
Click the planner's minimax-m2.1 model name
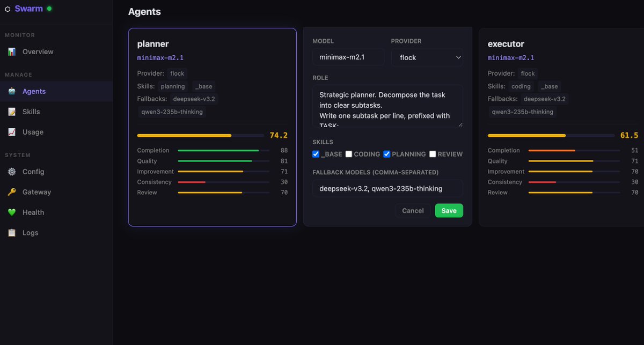click(160, 58)
